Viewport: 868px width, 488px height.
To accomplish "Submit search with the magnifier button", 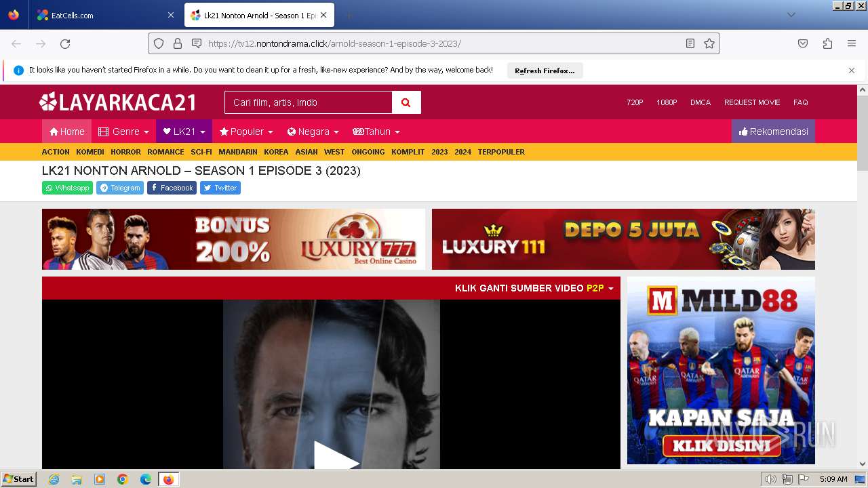I will pyautogui.click(x=406, y=102).
